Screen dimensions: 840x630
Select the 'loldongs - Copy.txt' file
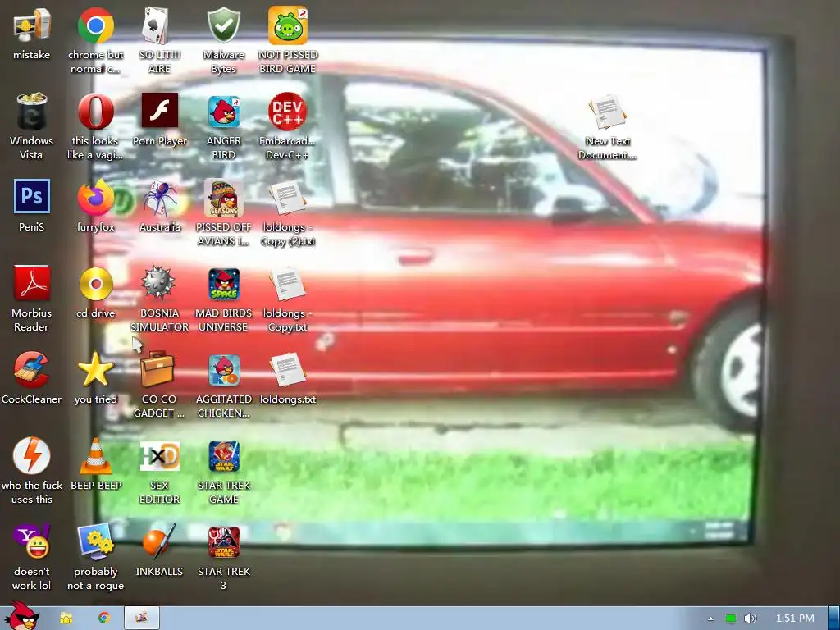point(288,284)
